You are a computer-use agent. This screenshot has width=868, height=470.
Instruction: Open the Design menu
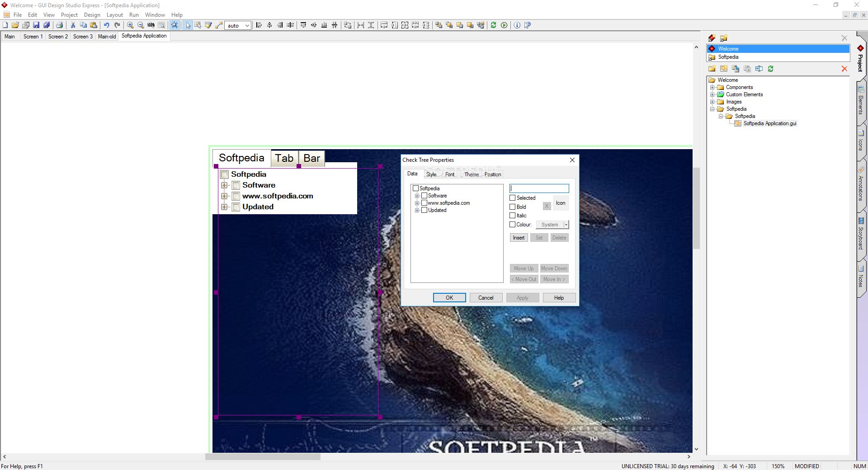[x=92, y=15]
